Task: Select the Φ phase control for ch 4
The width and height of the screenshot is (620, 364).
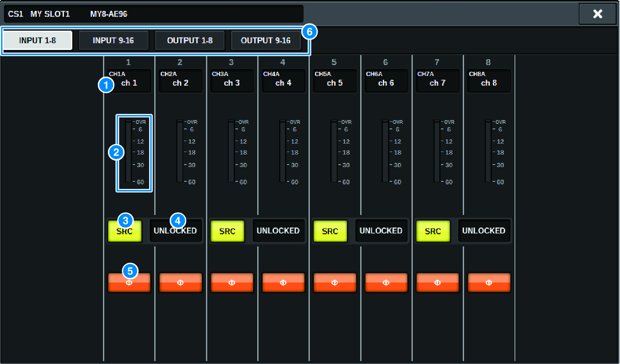Action: coord(283,282)
